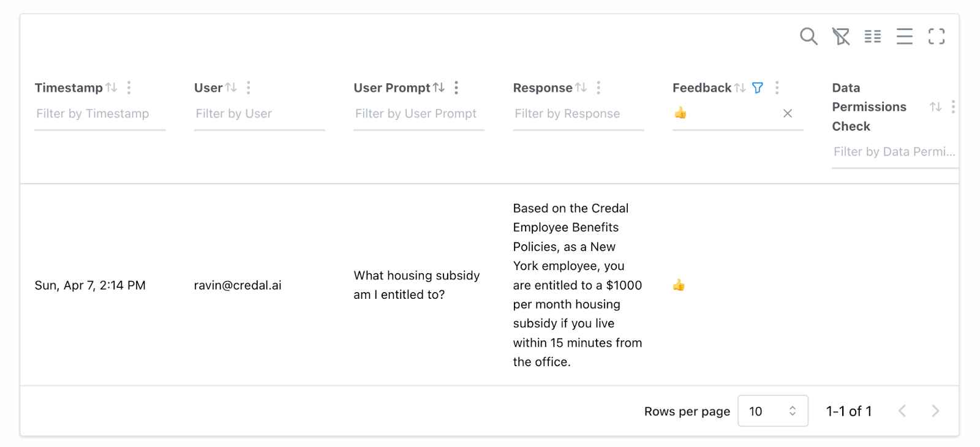The image size is (980, 447).
Task: Open the table search icon
Action: (809, 37)
